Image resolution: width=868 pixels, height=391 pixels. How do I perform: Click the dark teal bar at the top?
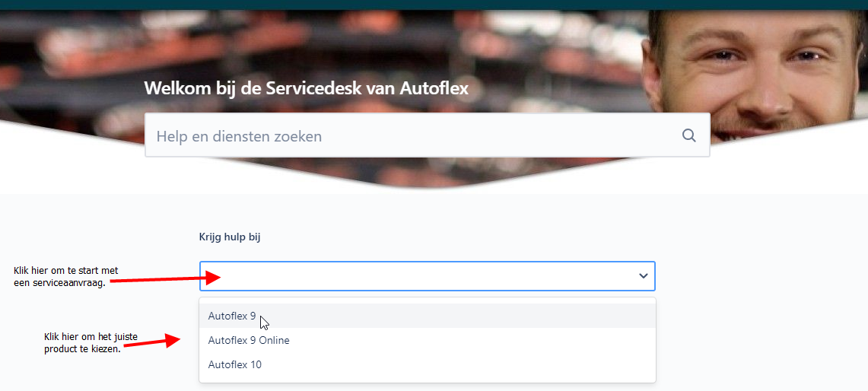[x=434, y=5]
